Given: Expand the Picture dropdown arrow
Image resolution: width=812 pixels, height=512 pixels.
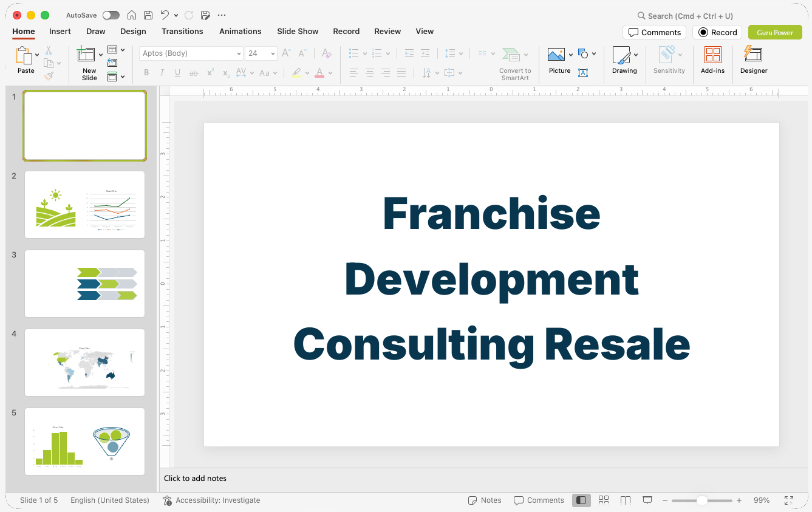Looking at the screenshot, I should [571, 55].
